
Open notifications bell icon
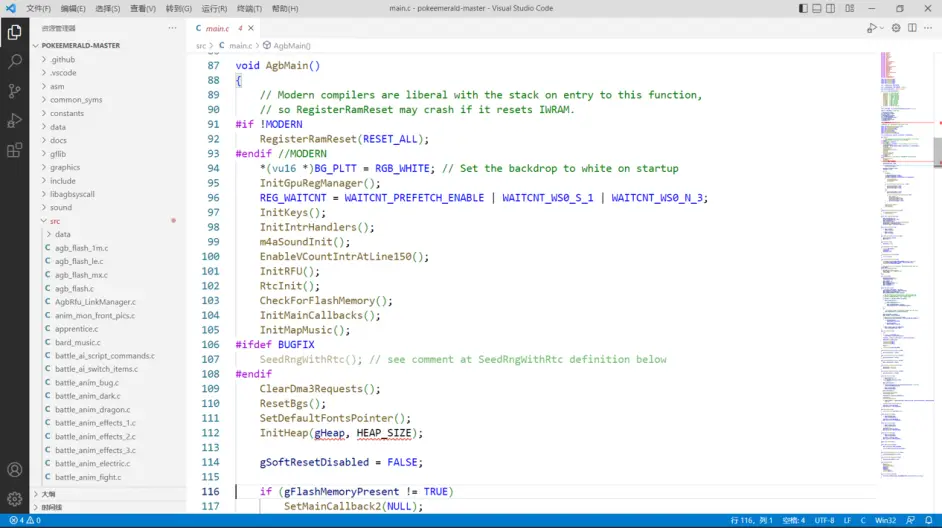pos(929,520)
